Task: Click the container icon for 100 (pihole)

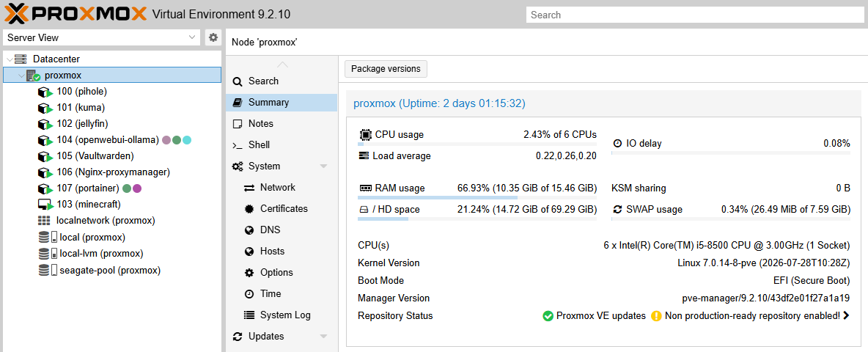Action: click(x=45, y=92)
